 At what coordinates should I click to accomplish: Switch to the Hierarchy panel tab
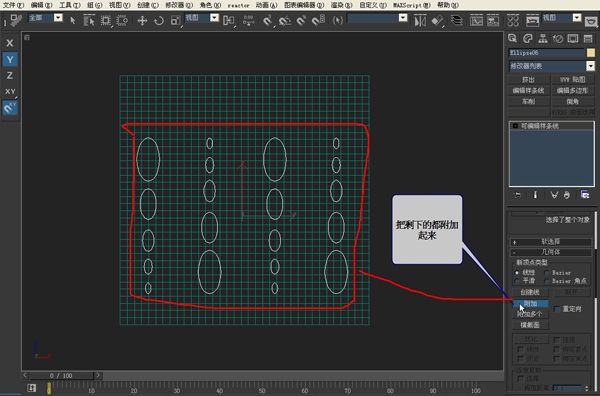(543, 38)
